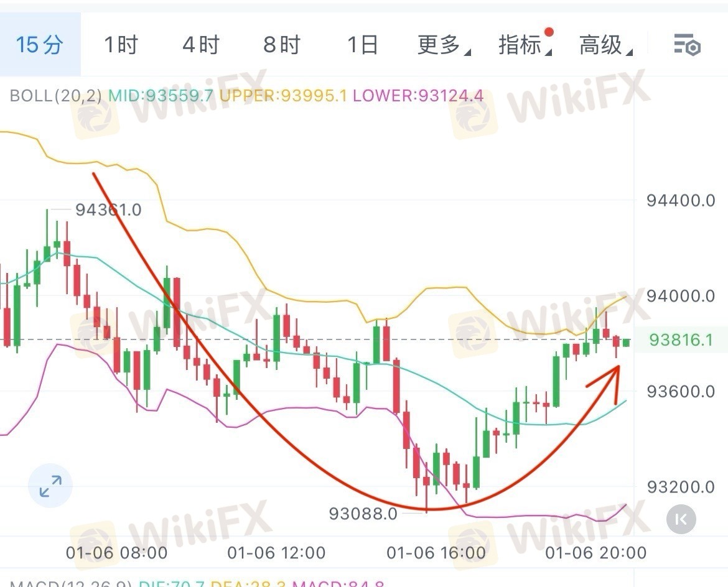
Task: Jump to latest candle with K button
Action: (681, 519)
